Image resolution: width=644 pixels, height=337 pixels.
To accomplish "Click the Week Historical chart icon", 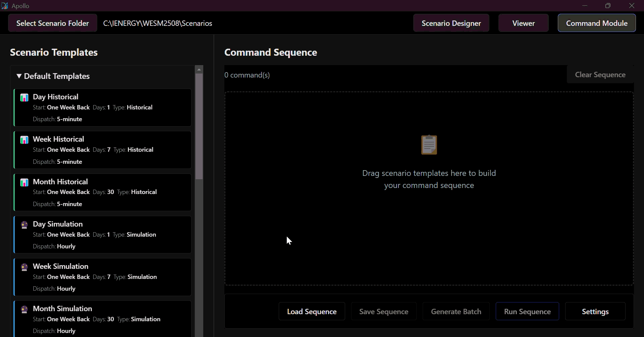I will pyautogui.click(x=24, y=140).
